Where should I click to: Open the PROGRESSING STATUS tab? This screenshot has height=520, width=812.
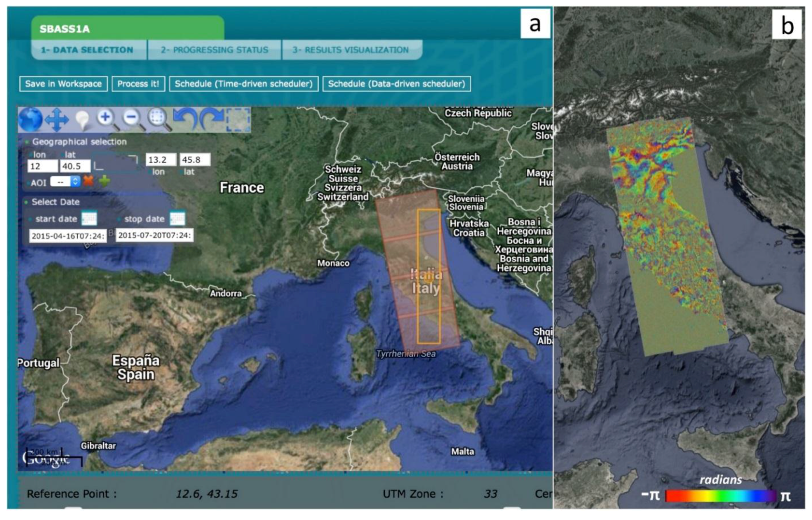click(215, 50)
